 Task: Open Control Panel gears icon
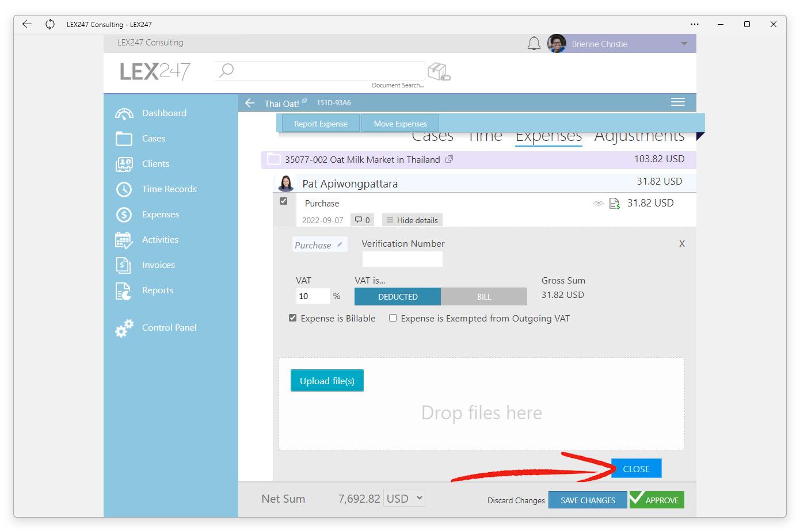tap(124, 328)
